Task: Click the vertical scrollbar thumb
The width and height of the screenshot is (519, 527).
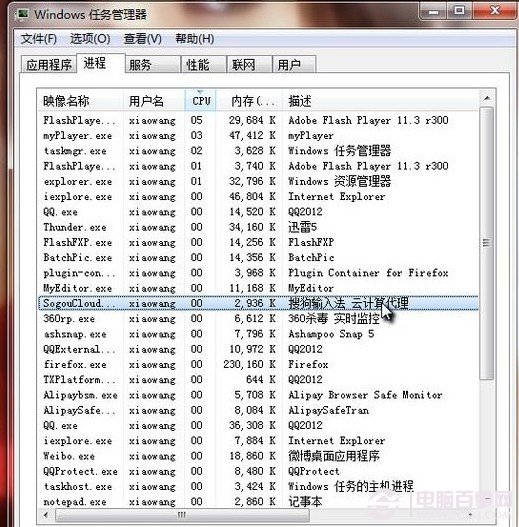Action: [487, 243]
